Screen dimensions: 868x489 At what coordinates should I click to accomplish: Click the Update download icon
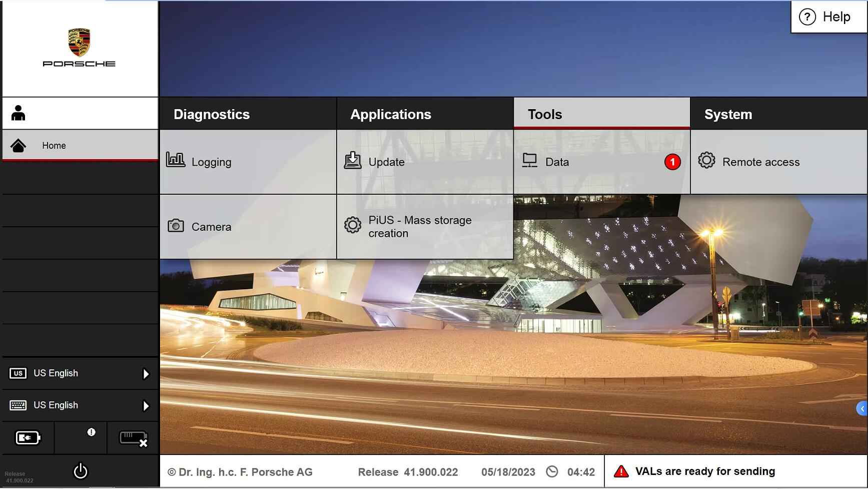353,161
